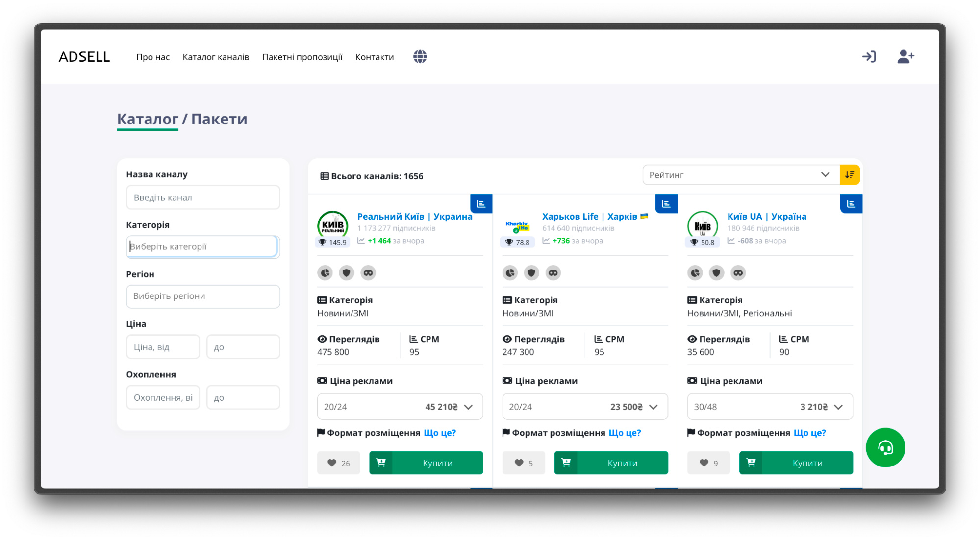The width and height of the screenshot is (980, 540).
Task: Click shield icon on Київ UA card
Action: tap(717, 273)
